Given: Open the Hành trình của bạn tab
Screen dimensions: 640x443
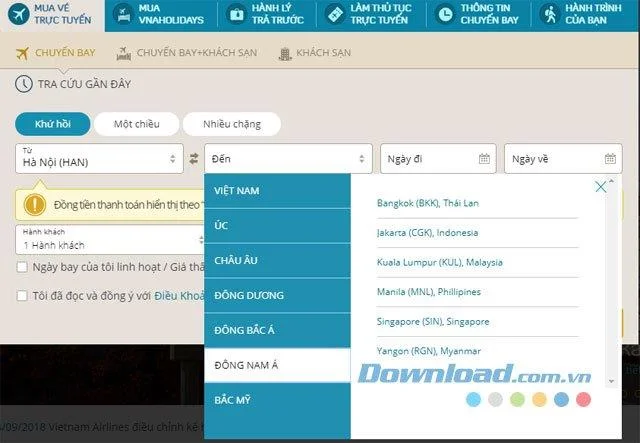Looking at the screenshot, I should coord(585,15).
